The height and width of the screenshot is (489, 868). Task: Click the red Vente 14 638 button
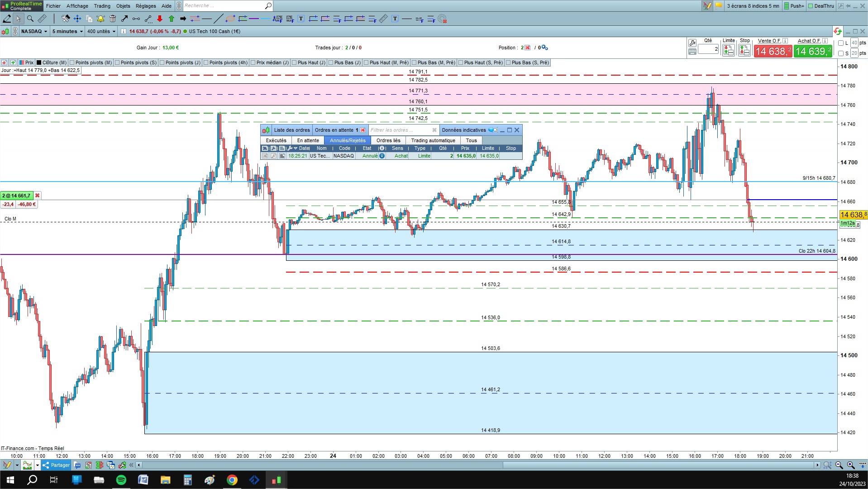pyautogui.click(x=773, y=51)
